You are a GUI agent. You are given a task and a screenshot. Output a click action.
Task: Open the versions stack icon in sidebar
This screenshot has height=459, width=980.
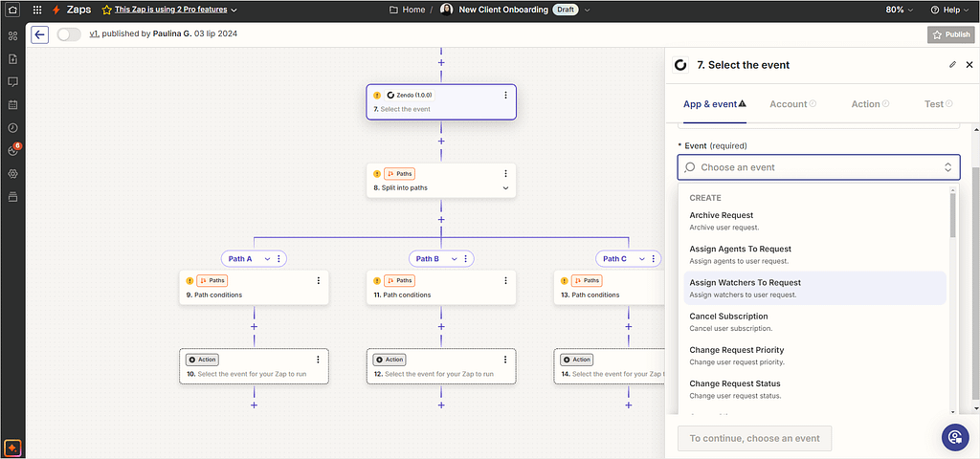[12, 197]
